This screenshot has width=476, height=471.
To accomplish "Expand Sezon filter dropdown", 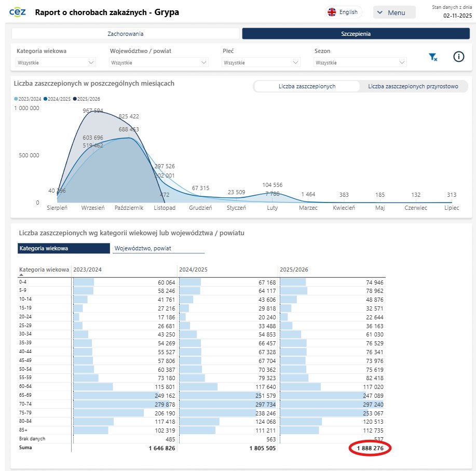I will point(360,62).
